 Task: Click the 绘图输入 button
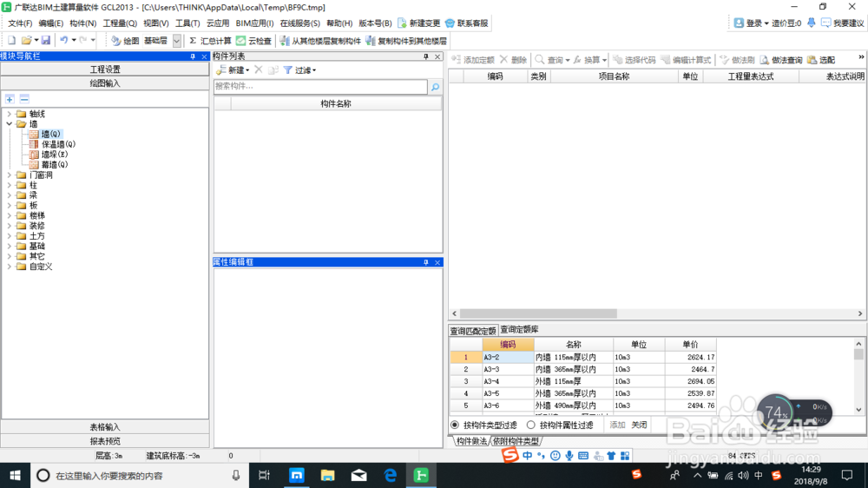[x=105, y=83]
